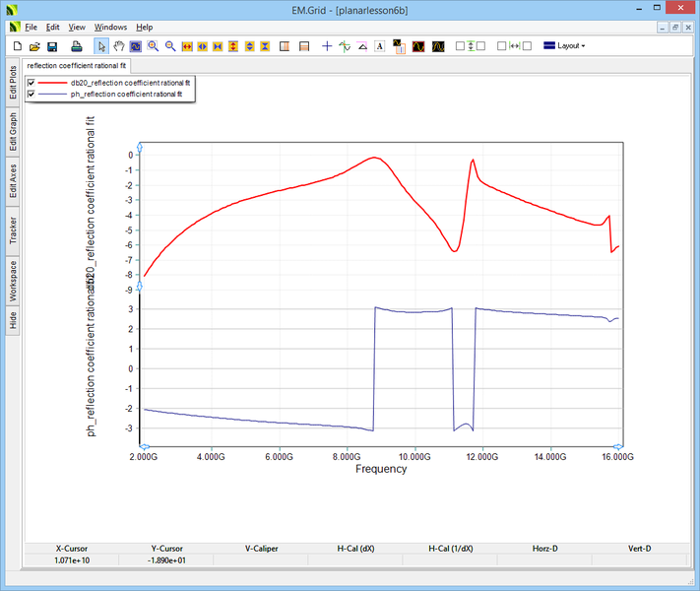
Task: Click the Hide side panel button
Action: (13, 320)
